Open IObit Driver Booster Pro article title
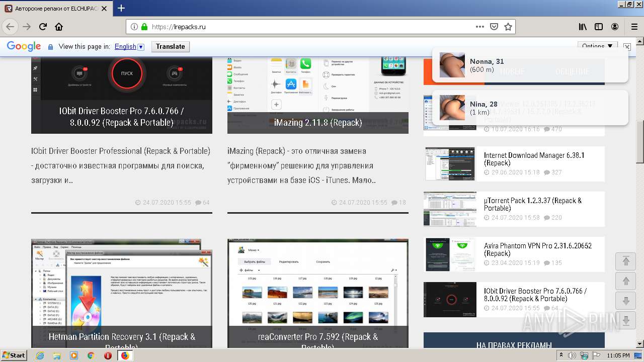The width and height of the screenshot is (644, 362). click(x=122, y=117)
